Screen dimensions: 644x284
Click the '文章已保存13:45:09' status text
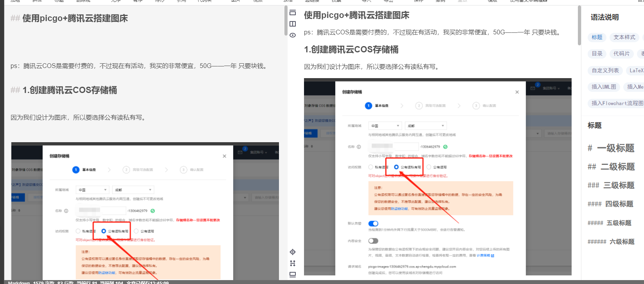[148, 282]
